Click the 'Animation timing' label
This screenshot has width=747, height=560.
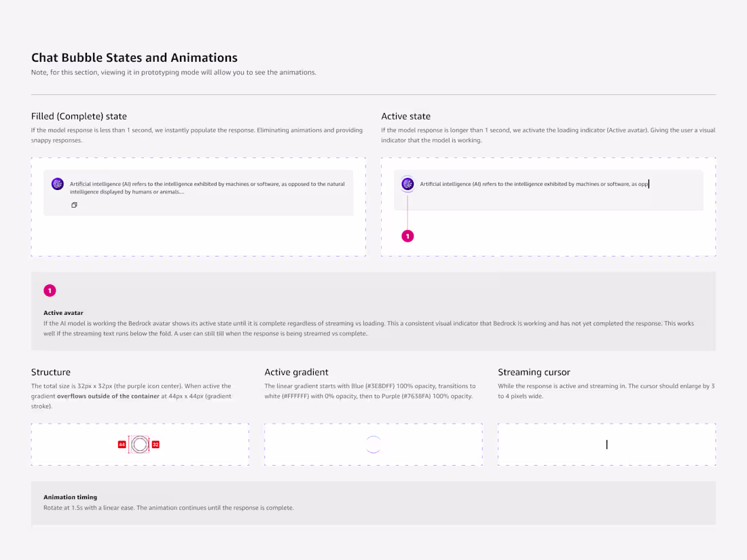point(70,497)
